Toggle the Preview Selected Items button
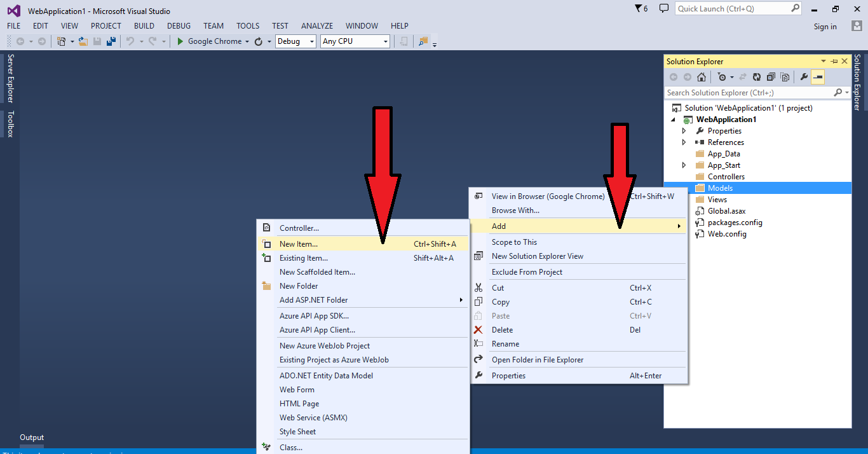This screenshot has height=454, width=868. pos(818,76)
